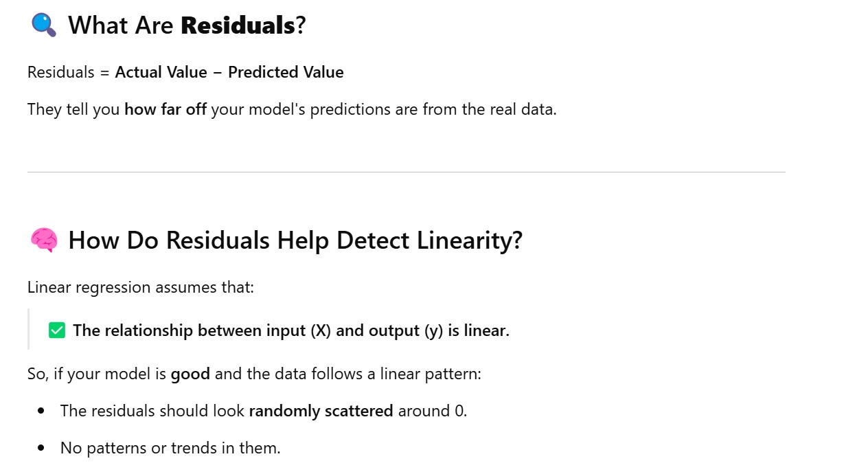Click the text No patterns or trends in them
This screenshot has width=868, height=472.
170,448
